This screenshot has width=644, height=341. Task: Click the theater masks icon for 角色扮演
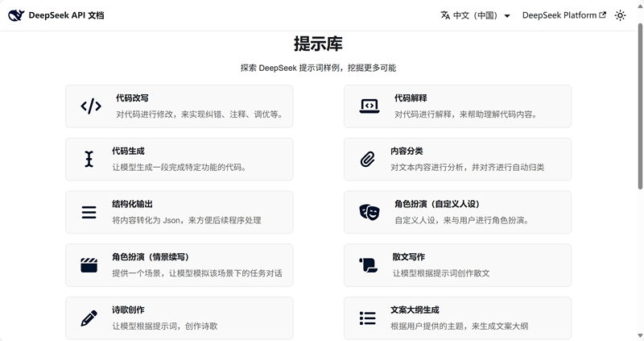tap(369, 212)
